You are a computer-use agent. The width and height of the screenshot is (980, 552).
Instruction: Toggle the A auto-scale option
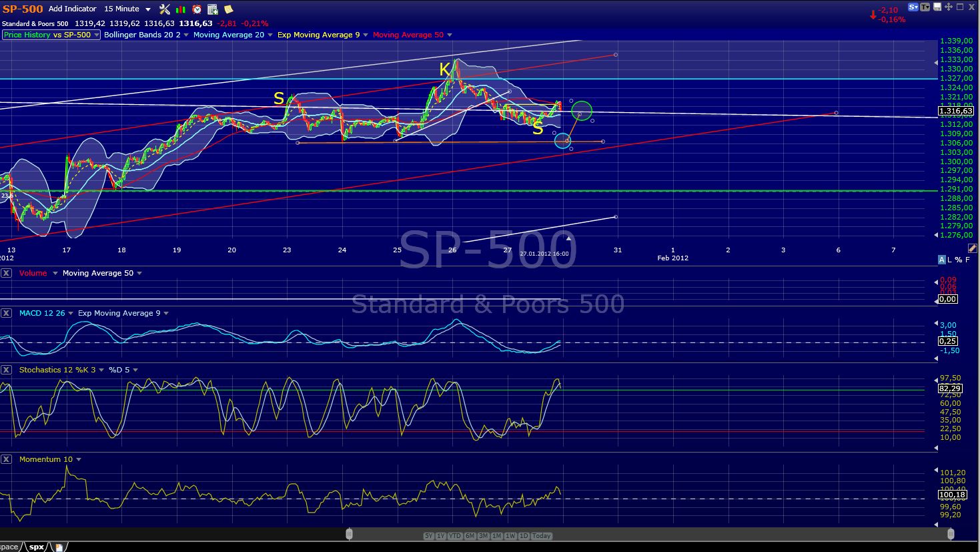[942, 260]
